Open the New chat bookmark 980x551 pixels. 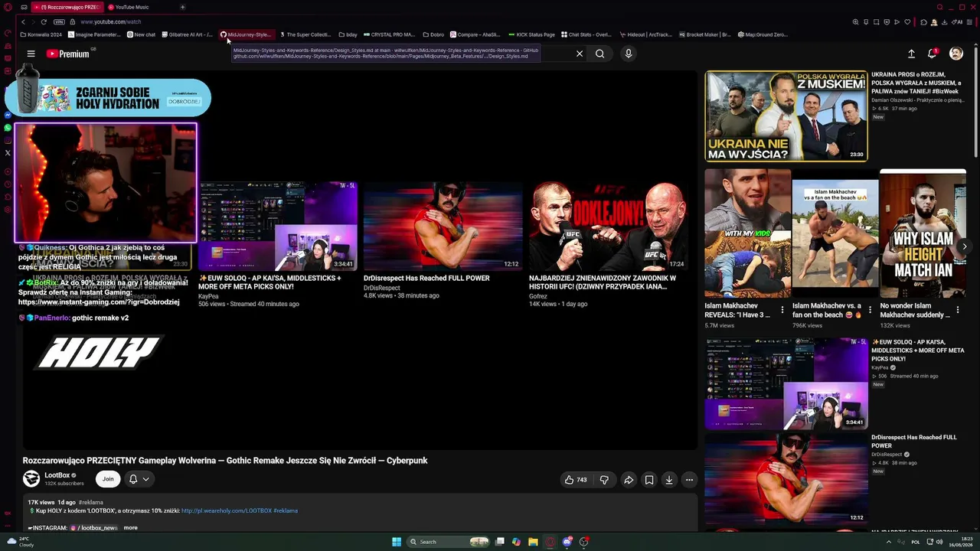tap(142, 34)
